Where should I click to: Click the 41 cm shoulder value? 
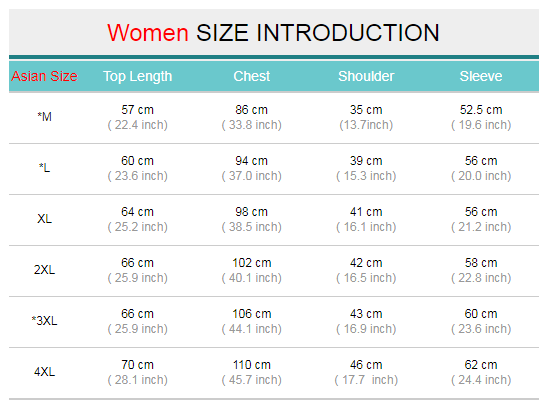click(366, 212)
